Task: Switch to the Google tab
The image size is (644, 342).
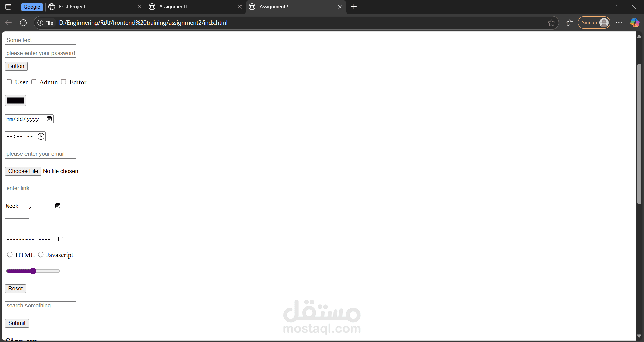Action: 32,7
